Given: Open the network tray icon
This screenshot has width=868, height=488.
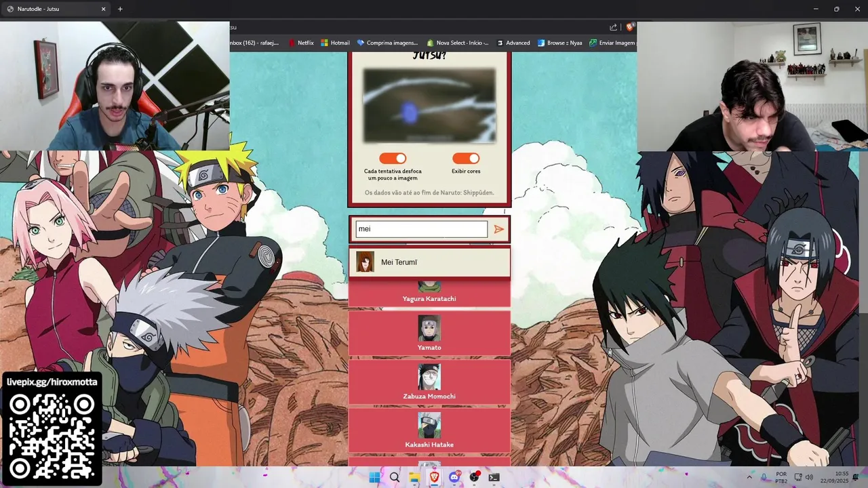Looking at the screenshot, I should coord(797,477).
